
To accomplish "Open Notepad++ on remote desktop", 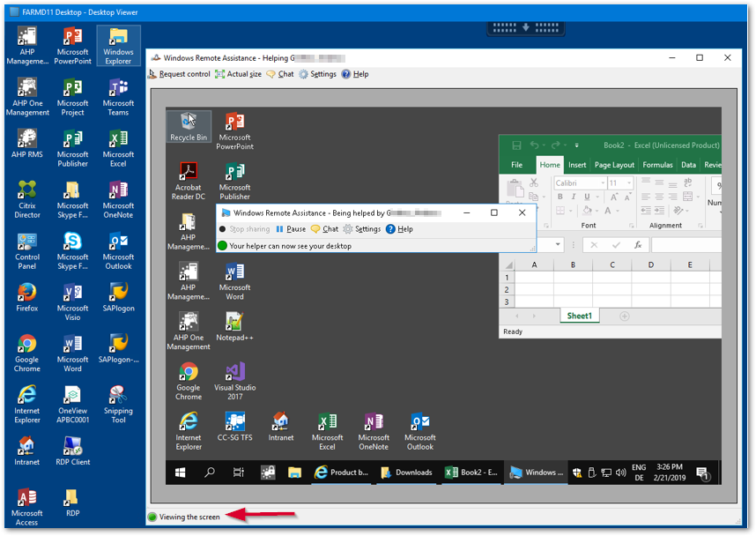I will pyautogui.click(x=234, y=326).
